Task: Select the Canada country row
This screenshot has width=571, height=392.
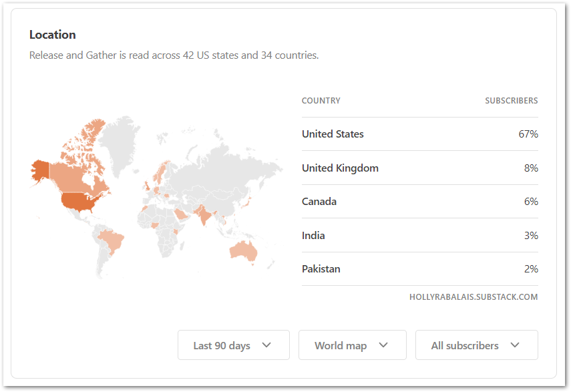Action: coord(420,201)
